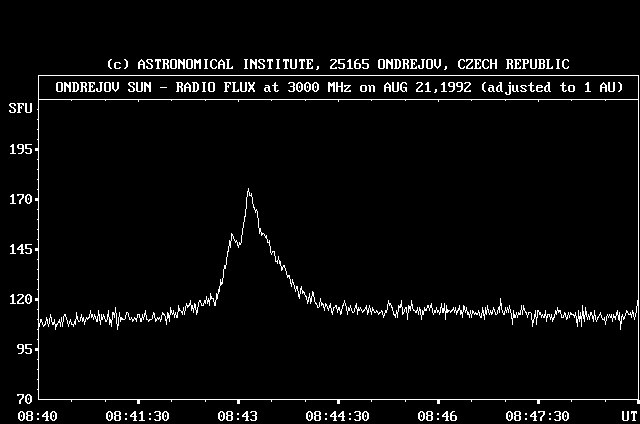Click the 120 y-axis tick label

tap(20, 299)
